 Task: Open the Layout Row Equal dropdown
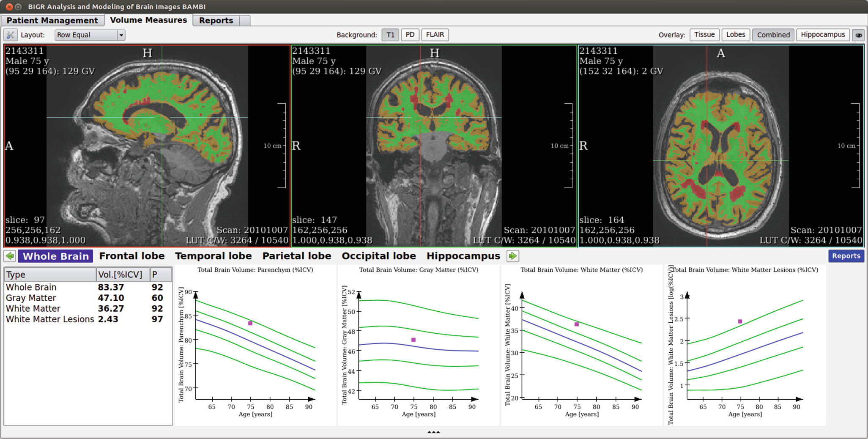click(x=90, y=35)
